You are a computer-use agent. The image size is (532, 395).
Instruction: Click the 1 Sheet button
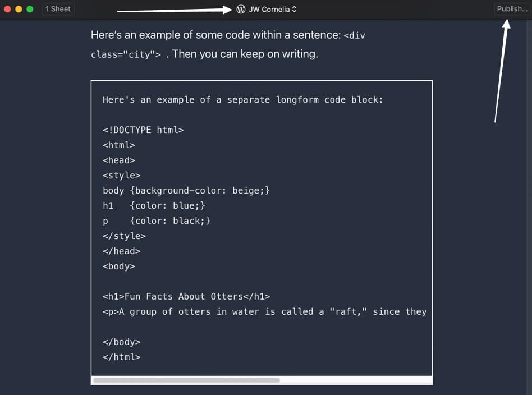[58, 9]
